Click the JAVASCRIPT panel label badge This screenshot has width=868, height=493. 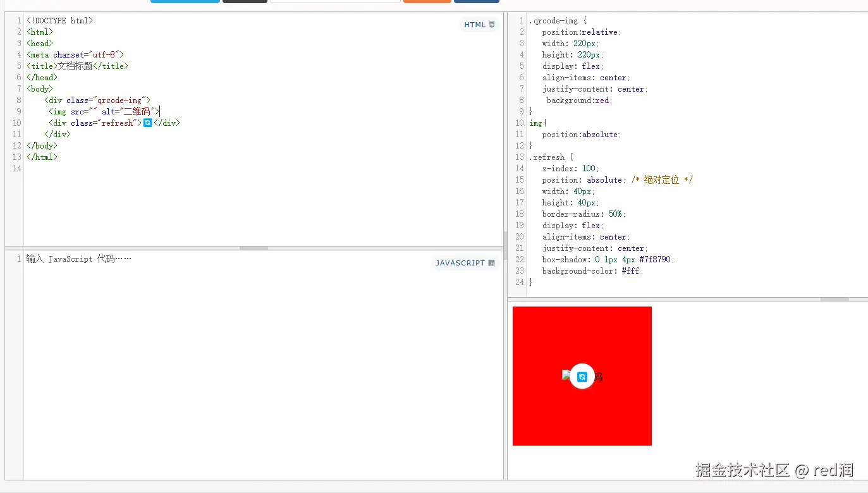point(465,263)
